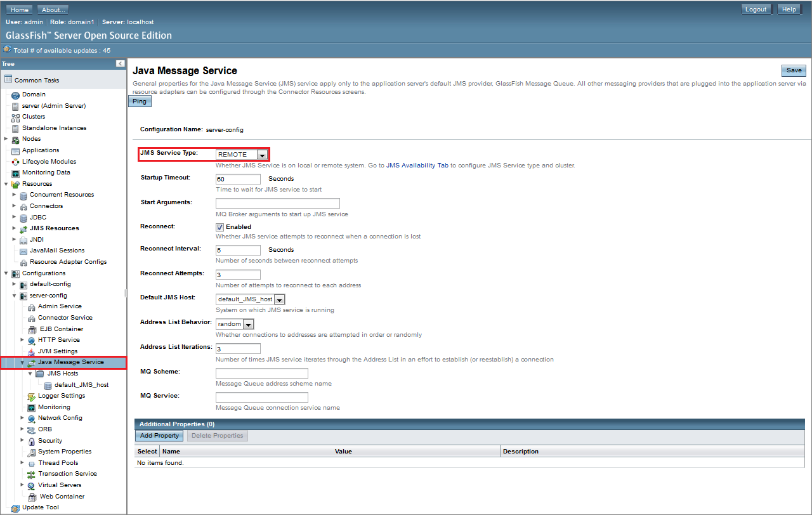Open the Address List Behavior dropdown
This screenshot has width=812, height=515.
coord(248,324)
